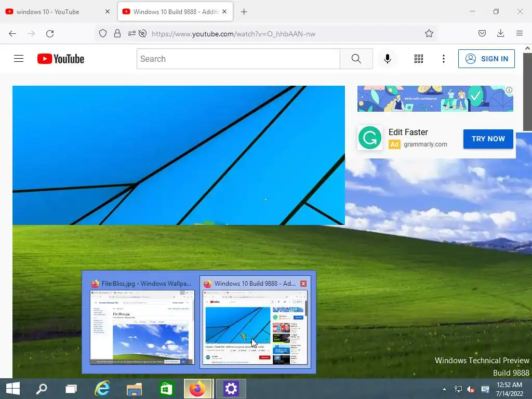Minimize the Firefox window

coord(472,11)
